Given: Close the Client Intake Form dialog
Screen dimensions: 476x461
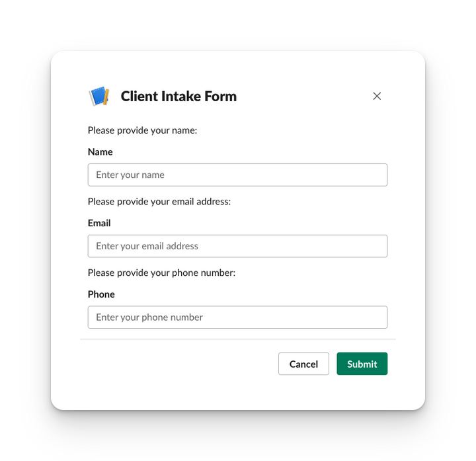Looking at the screenshot, I should point(377,96).
